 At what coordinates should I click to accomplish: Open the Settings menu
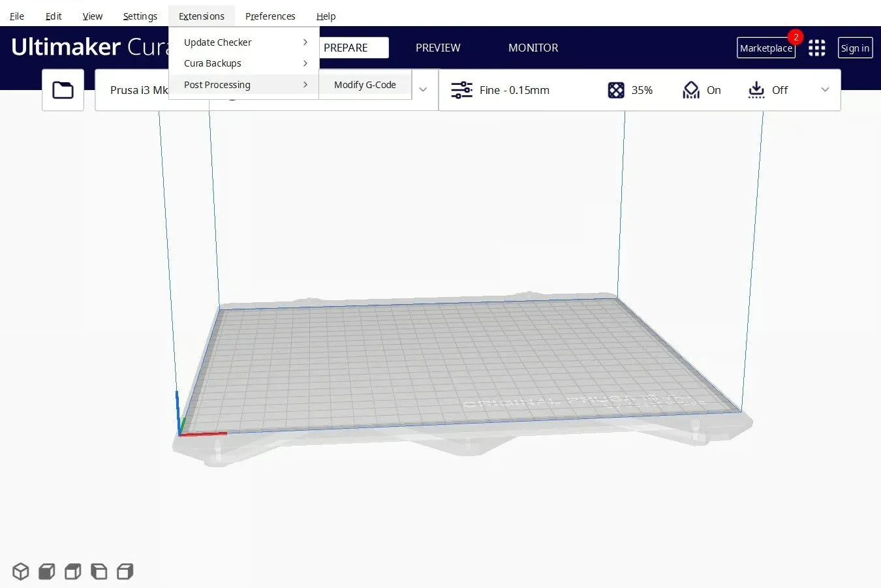[x=140, y=16]
